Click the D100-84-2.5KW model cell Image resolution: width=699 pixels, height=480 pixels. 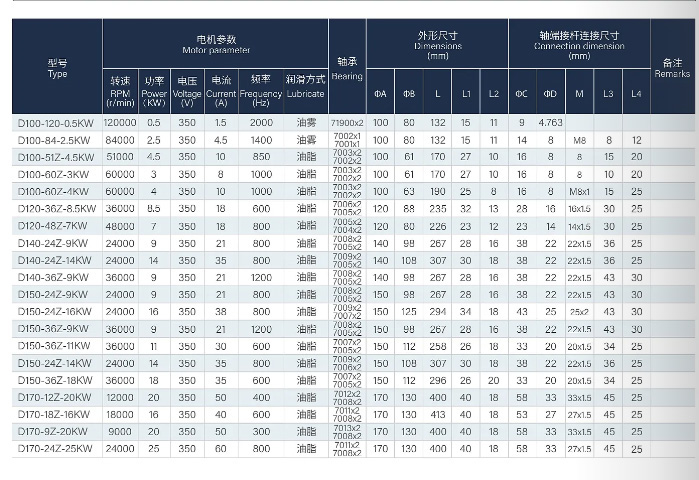[57, 140]
